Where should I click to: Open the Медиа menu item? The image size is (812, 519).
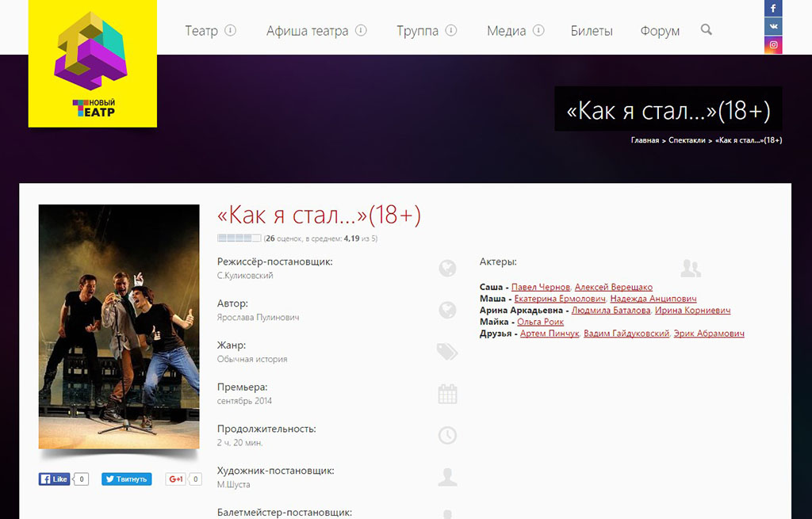point(507,31)
